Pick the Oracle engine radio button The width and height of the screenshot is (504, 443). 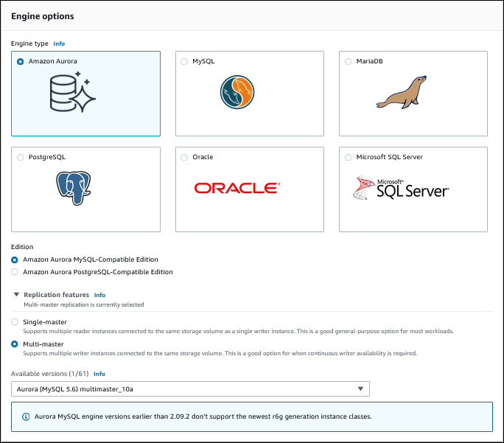pyautogui.click(x=184, y=157)
